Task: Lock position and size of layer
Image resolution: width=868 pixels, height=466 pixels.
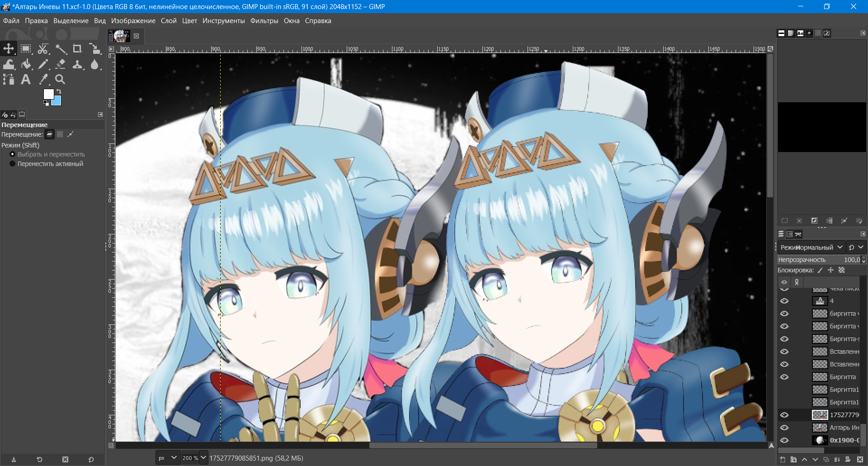Action: (x=830, y=270)
